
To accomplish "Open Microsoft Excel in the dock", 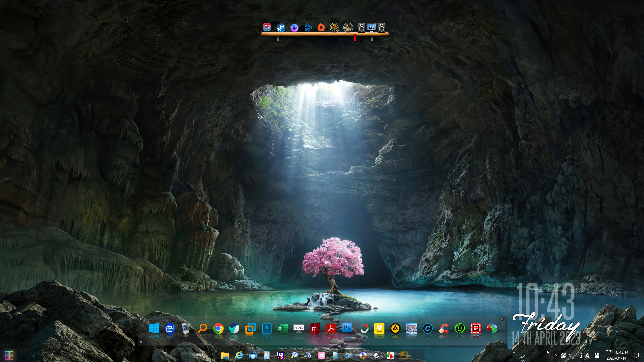I will coord(282,328).
